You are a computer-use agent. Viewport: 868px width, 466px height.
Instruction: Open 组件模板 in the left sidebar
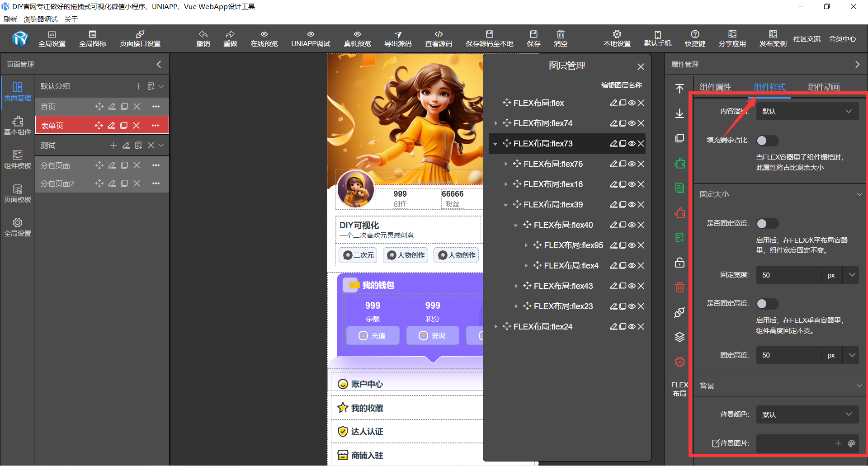(18, 160)
